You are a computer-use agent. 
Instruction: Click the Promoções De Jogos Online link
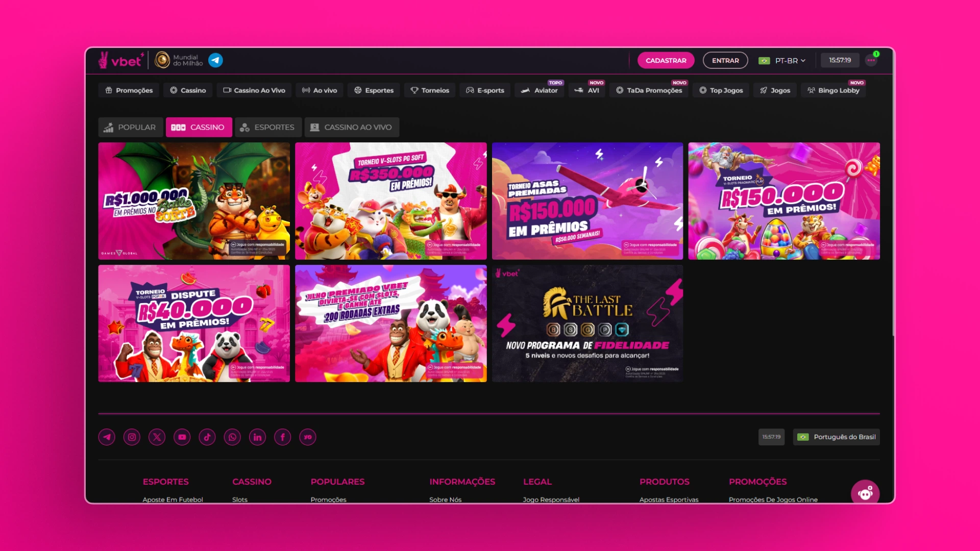pos(773,499)
